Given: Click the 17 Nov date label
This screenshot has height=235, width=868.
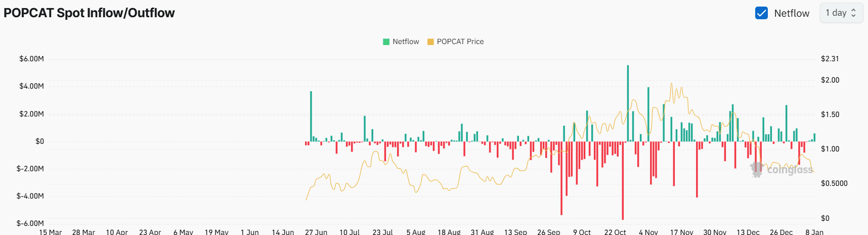Looking at the screenshot, I should [x=681, y=231].
